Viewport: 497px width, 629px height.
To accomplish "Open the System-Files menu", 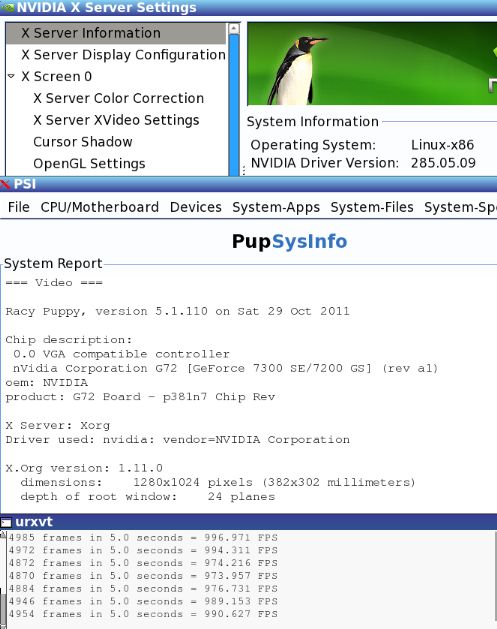I will pos(372,207).
